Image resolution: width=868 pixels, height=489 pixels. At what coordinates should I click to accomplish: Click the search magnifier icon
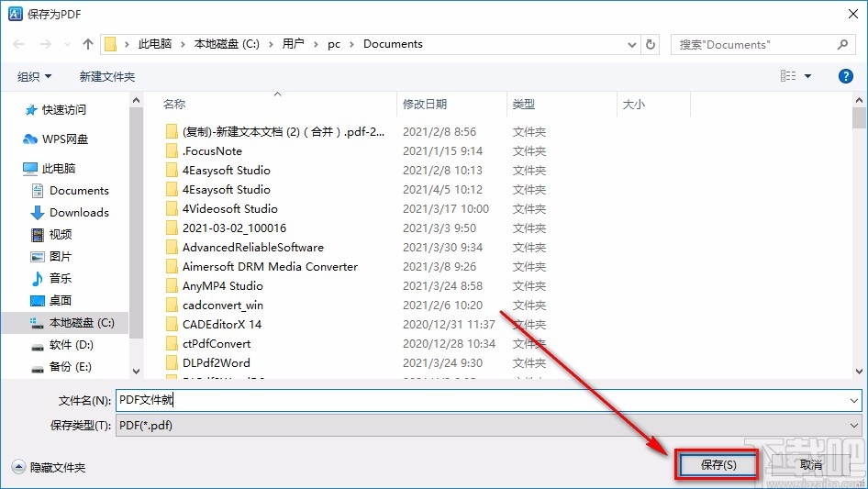coord(842,44)
